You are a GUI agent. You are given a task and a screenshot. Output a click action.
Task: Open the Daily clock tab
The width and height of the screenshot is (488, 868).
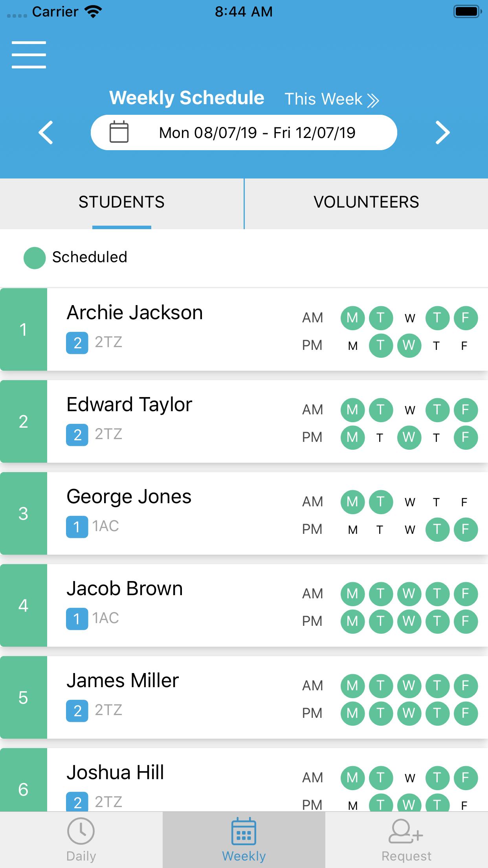(81, 840)
